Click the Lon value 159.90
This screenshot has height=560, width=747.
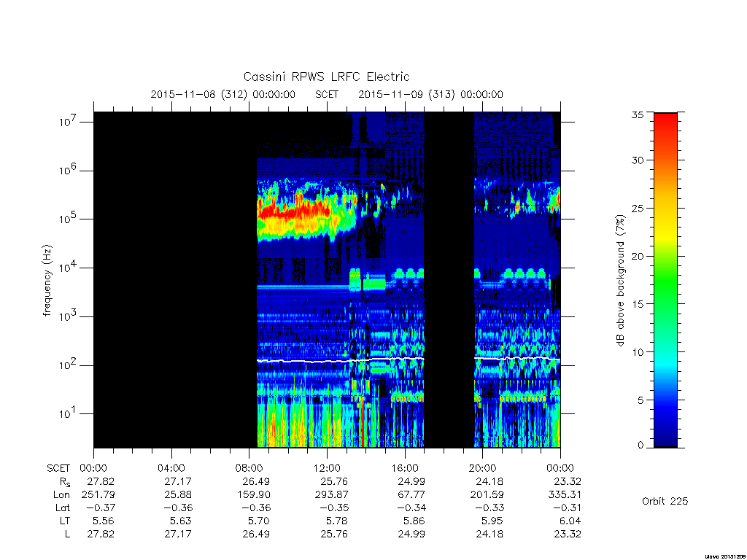click(x=254, y=494)
